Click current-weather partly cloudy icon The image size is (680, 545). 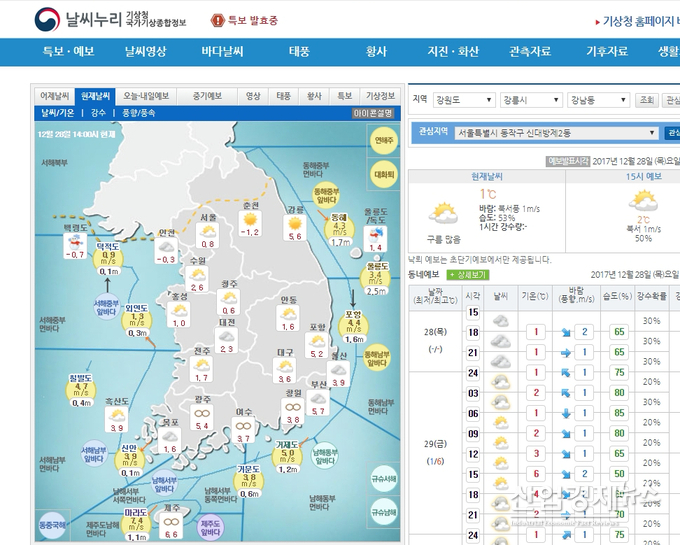[443, 214]
